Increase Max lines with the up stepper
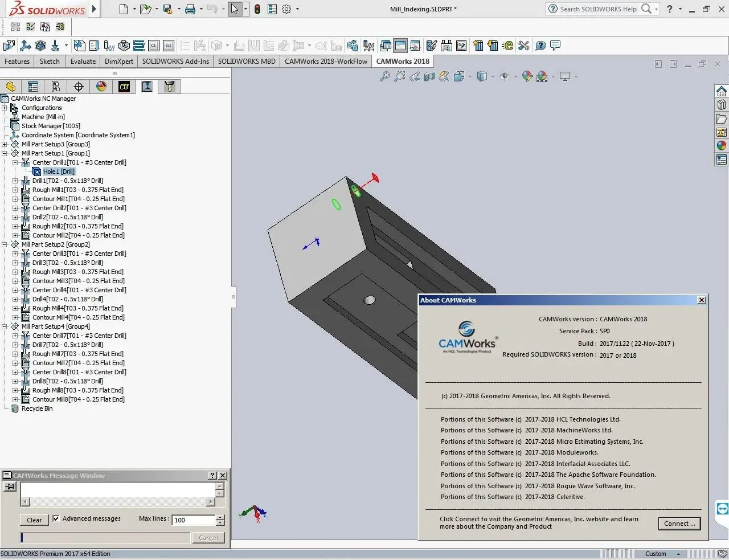This screenshot has height=560, width=729. pyautogui.click(x=220, y=517)
